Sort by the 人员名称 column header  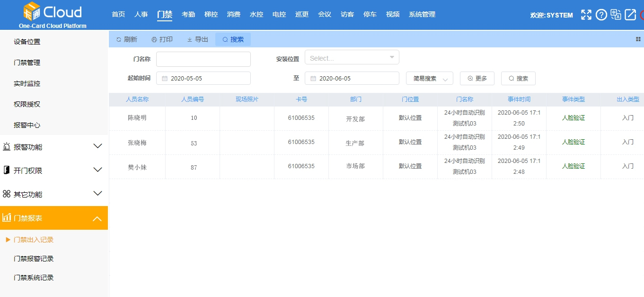(137, 99)
